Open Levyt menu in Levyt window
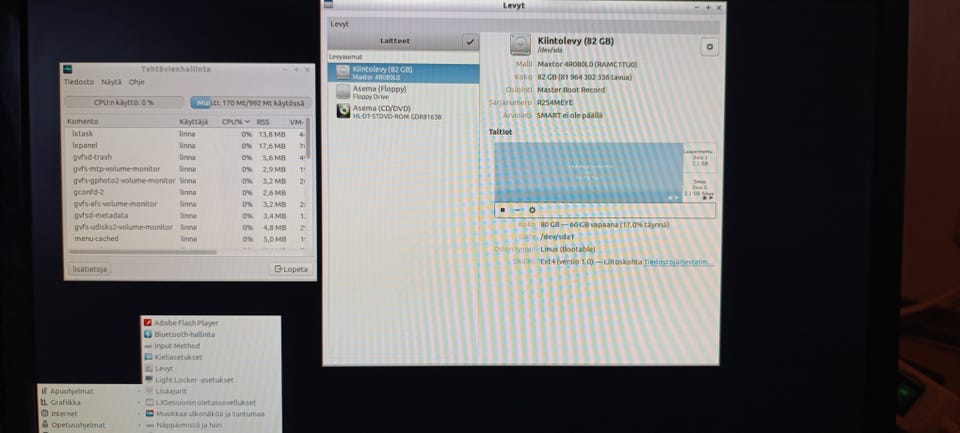Viewport: 960px width, 433px height. tap(340, 24)
